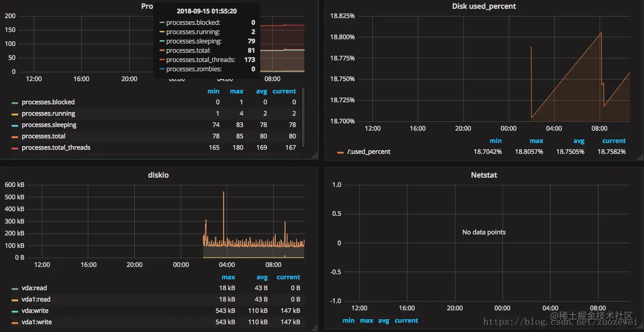Image resolution: width=644 pixels, height=332 pixels.
Task: Toggle the processes.total legend entry
Action: click(43, 136)
